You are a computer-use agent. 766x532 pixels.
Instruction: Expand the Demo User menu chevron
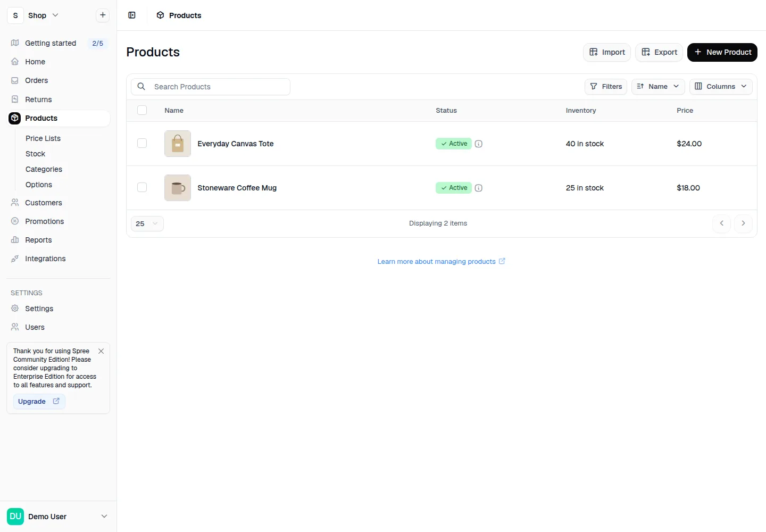tap(104, 516)
